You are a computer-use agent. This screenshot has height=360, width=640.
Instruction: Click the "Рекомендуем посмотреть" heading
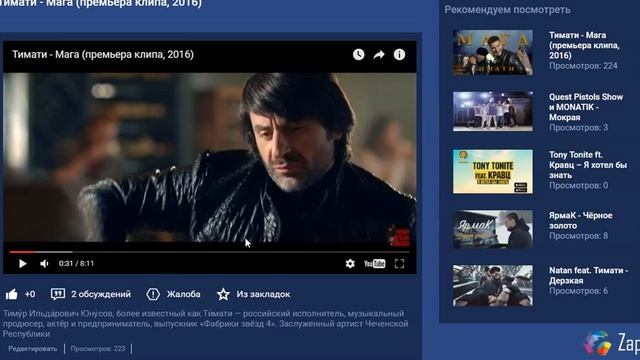[507, 10]
